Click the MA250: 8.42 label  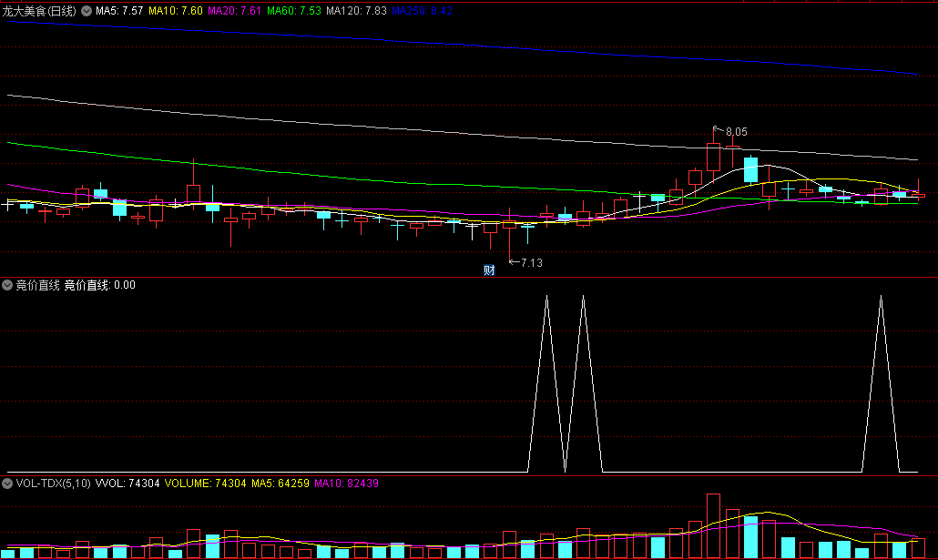422,11
